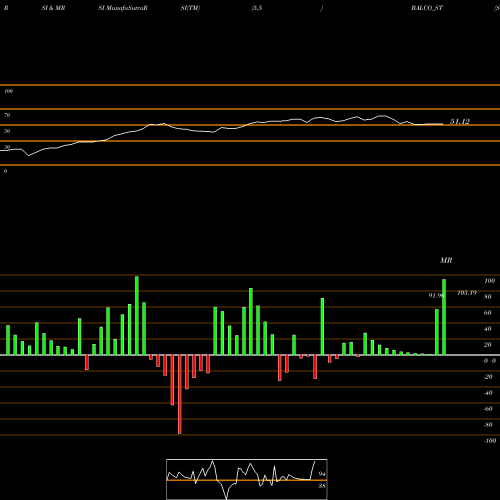Open the mini RSI thumbnail chart at bottom

(247, 479)
